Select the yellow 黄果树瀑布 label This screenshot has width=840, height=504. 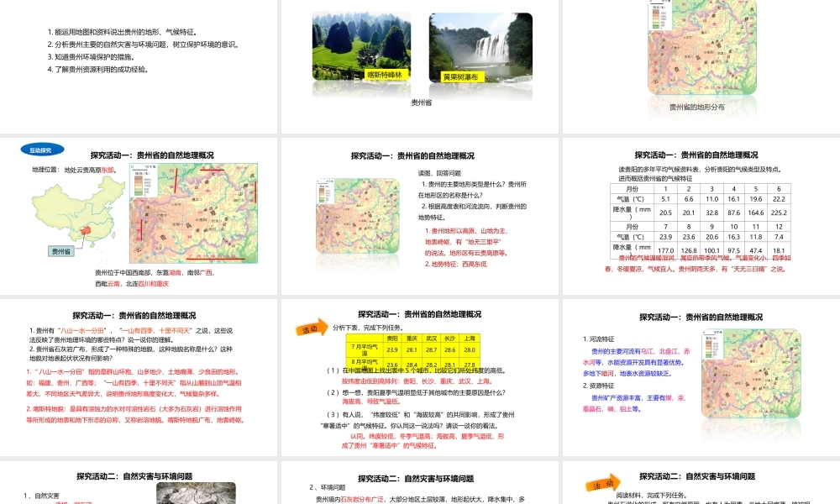click(460, 77)
